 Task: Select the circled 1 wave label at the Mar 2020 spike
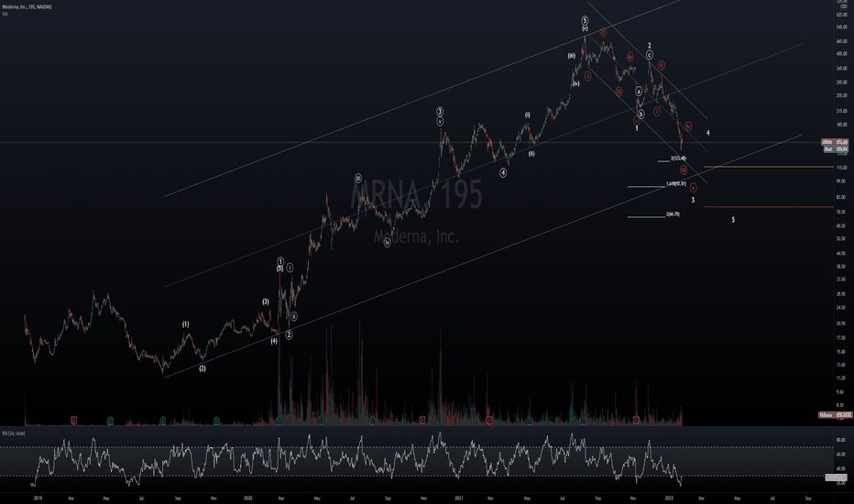[x=280, y=261]
